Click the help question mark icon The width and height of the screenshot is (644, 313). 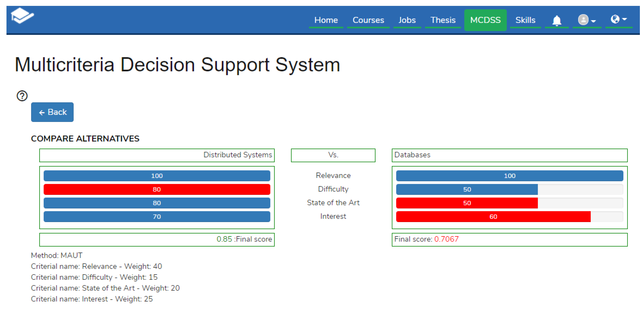tap(22, 96)
